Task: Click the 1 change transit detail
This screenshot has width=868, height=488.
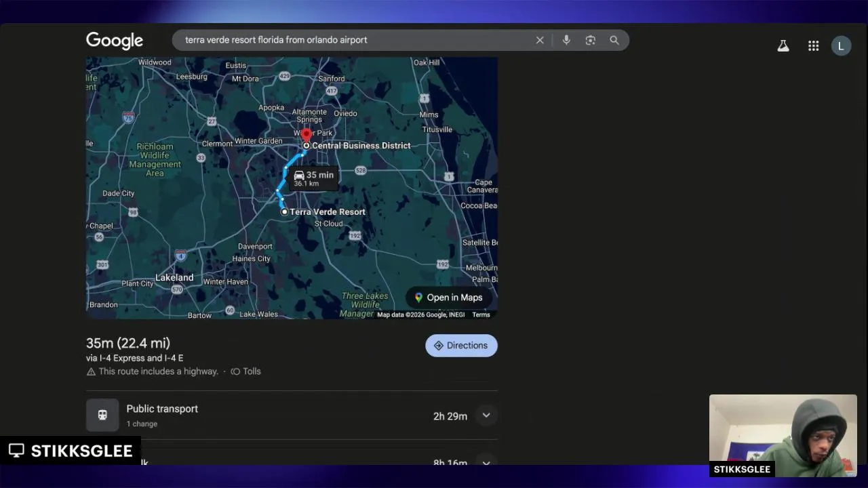Action: pyautogui.click(x=142, y=424)
